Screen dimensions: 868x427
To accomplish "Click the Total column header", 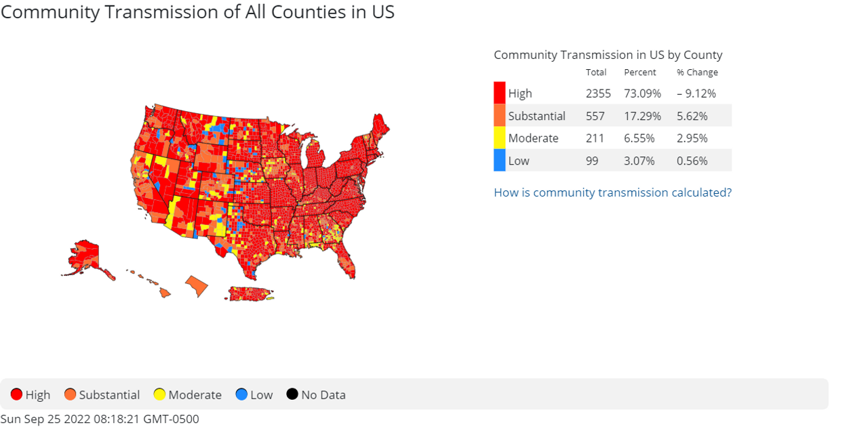I will click(x=596, y=73).
